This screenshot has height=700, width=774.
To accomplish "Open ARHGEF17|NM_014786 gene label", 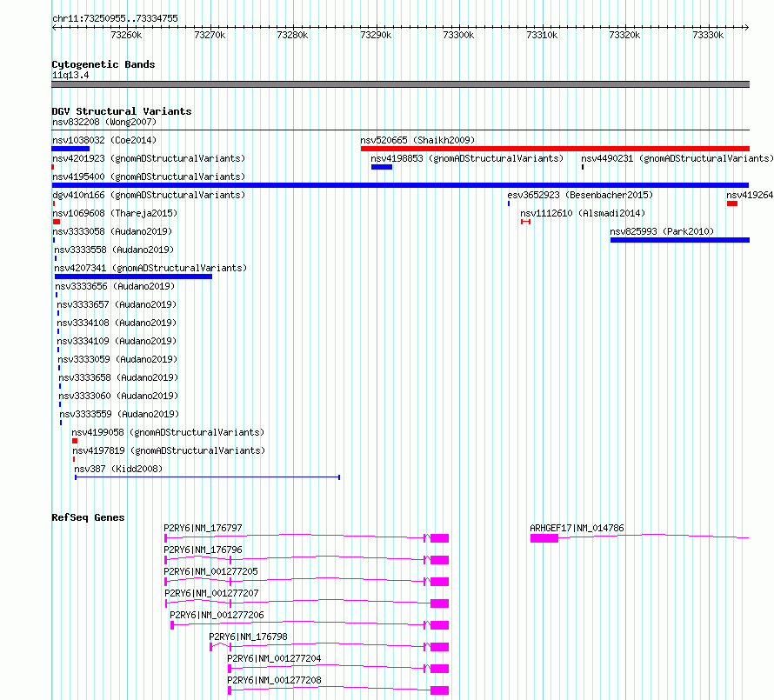I will click(x=577, y=528).
